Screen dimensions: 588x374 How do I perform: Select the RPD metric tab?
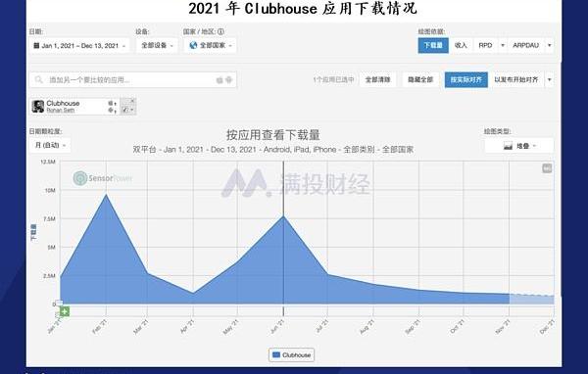(485, 45)
